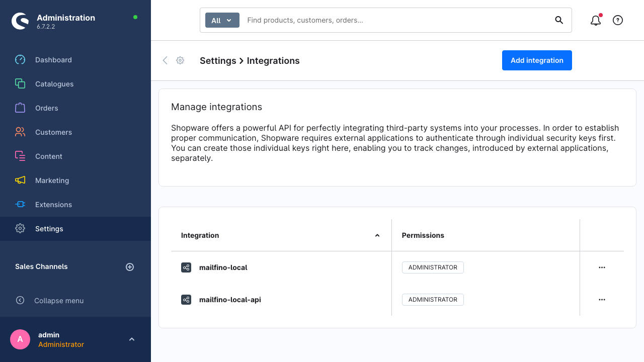
Task: Expand the admin user menu chevron
Action: 132,339
